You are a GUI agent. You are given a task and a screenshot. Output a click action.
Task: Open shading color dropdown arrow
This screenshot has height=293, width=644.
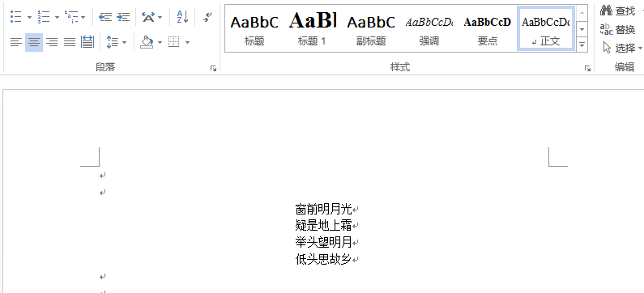[160, 42]
